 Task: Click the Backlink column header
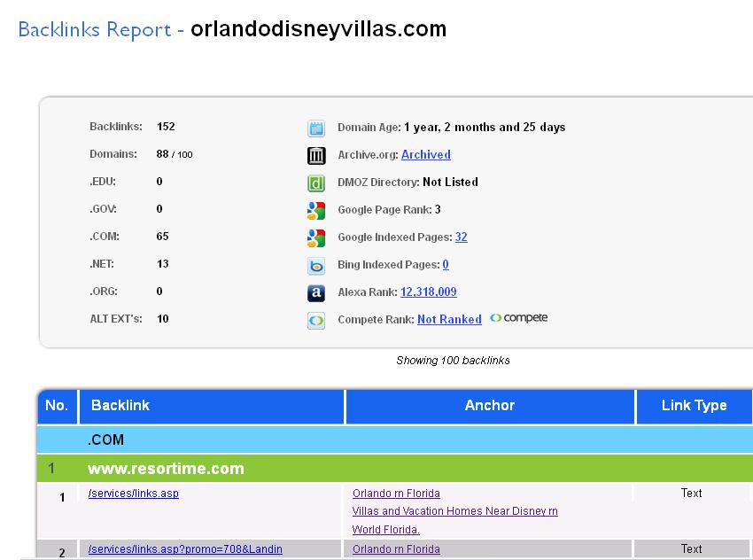pos(212,407)
